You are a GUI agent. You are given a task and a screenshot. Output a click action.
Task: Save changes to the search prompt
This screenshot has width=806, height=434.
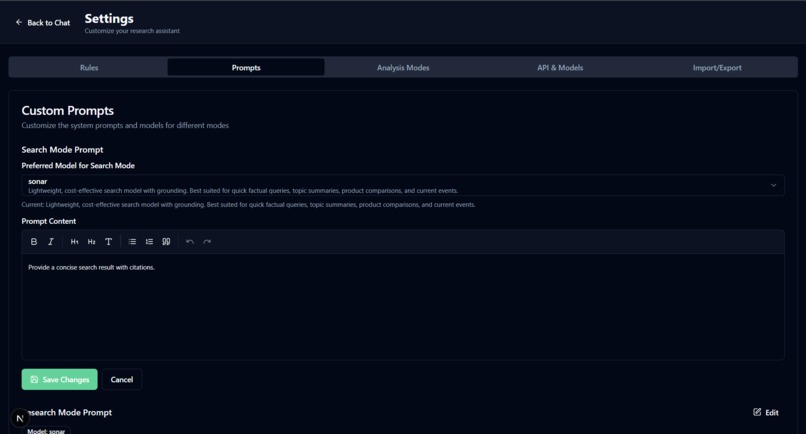pyautogui.click(x=60, y=379)
